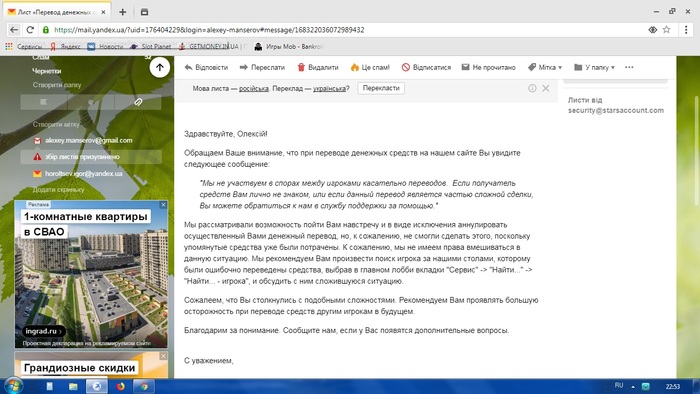
Task: Change the source language російська link
Action: [254, 89]
